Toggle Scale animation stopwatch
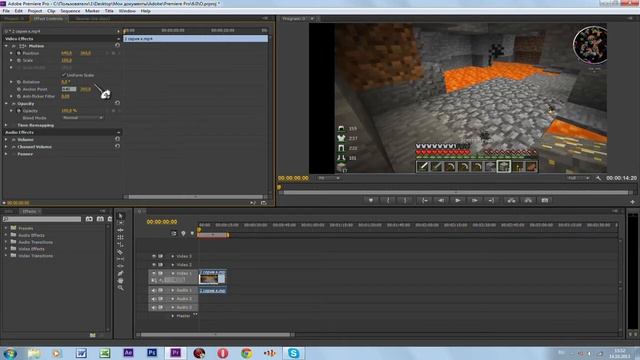 click(19, 60)
